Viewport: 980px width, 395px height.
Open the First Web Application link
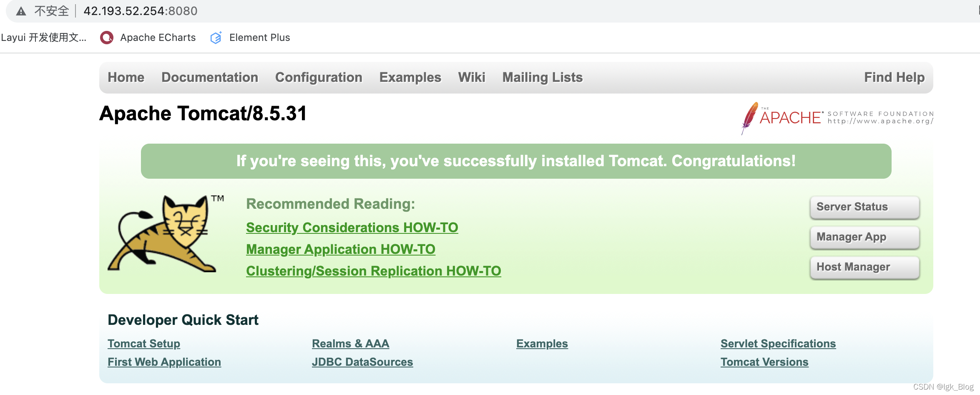click(164, 362)
